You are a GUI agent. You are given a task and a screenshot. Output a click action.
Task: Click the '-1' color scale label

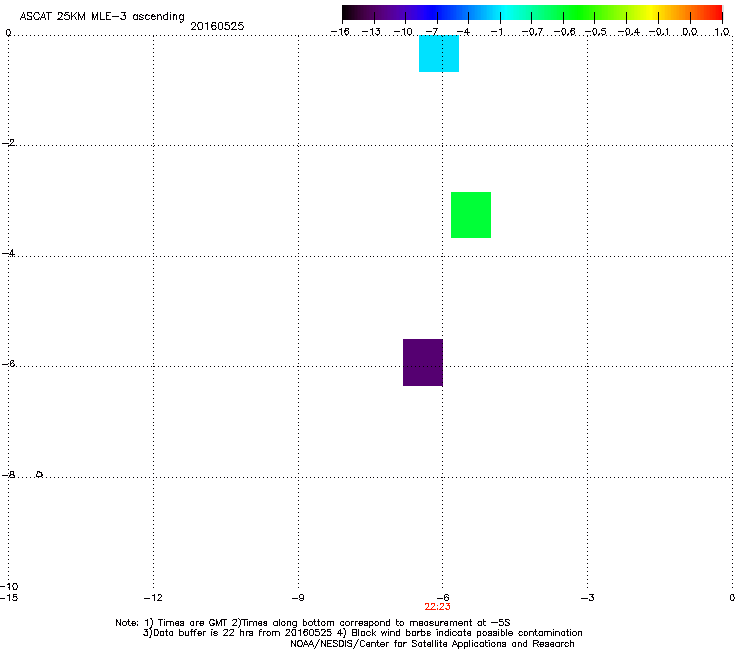click(496, 32)
